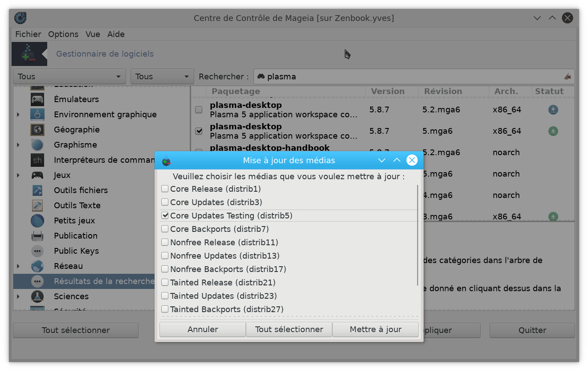Select the Outils Texte category icon

tap(37, 205)
